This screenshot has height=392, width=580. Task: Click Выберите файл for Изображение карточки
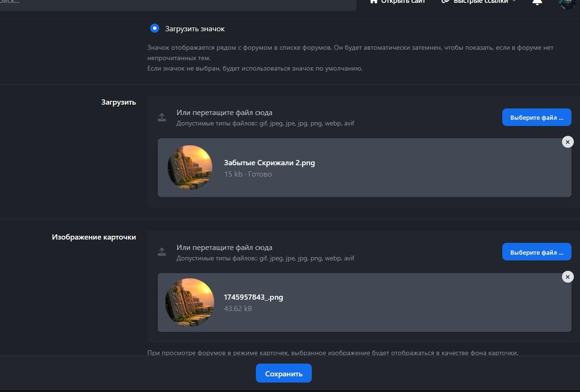pyautogui.click(x=536, y=252)
